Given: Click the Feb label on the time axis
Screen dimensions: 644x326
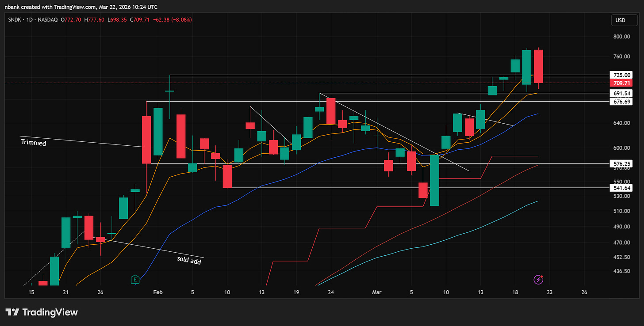Looking at the screenshot, I should [157, 292].
